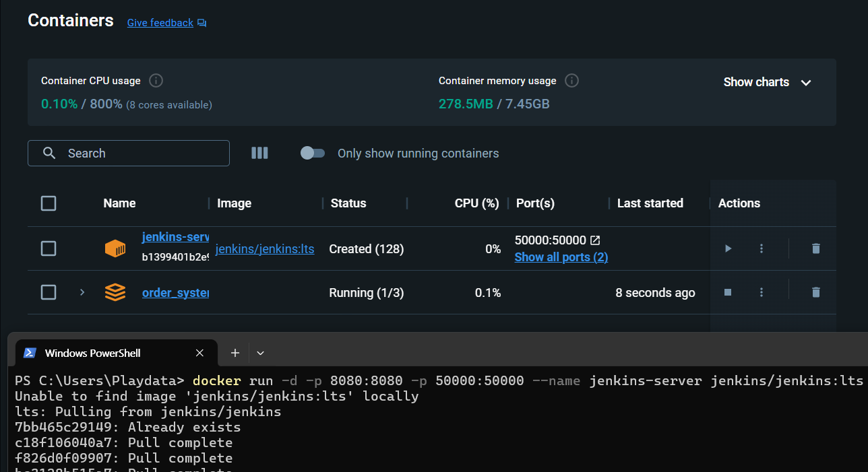
Task: Open the jenkins/jenkins:lts image link
Action: pos(265,249)
